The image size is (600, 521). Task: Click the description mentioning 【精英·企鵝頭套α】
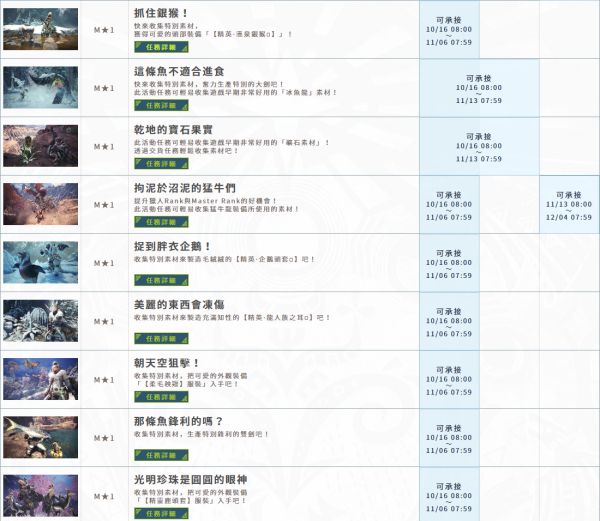[x=224, y=259]
